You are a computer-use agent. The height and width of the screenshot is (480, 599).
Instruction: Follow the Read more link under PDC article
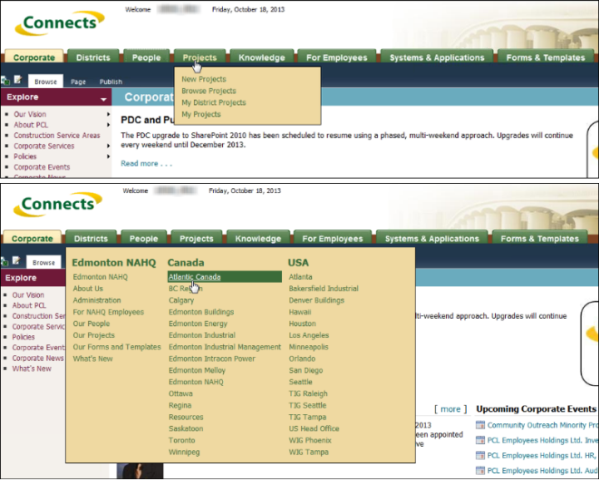[146, 164]
